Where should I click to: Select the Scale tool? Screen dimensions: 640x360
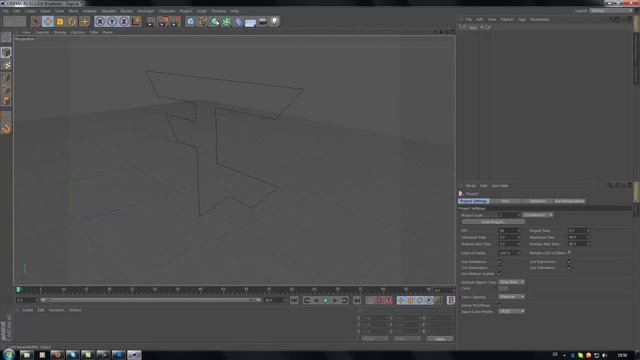click(60, 21)
